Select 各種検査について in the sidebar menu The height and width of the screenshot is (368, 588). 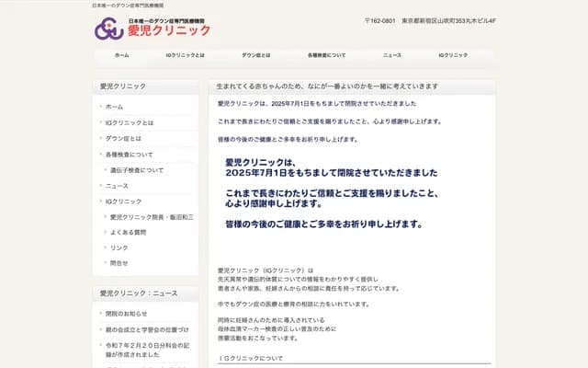[130, 155]
